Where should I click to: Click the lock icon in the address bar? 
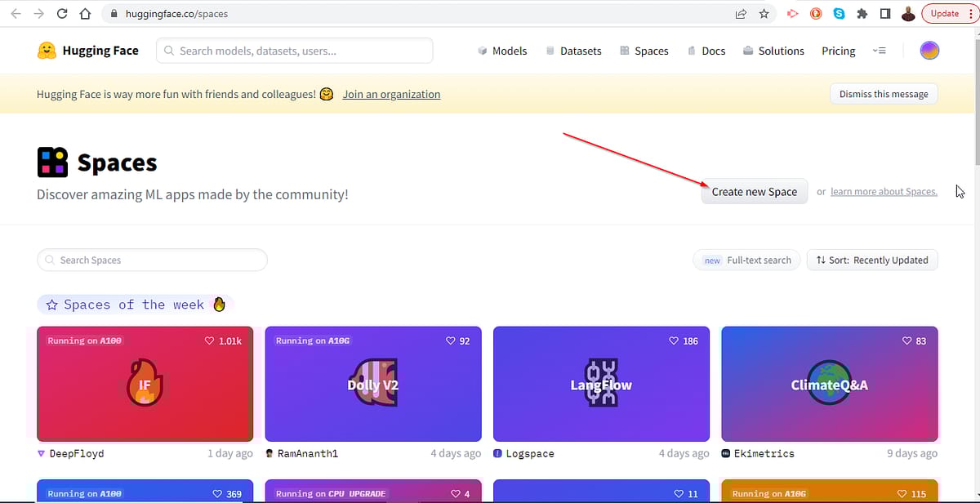pyautogui.click(x=113, y=14)
